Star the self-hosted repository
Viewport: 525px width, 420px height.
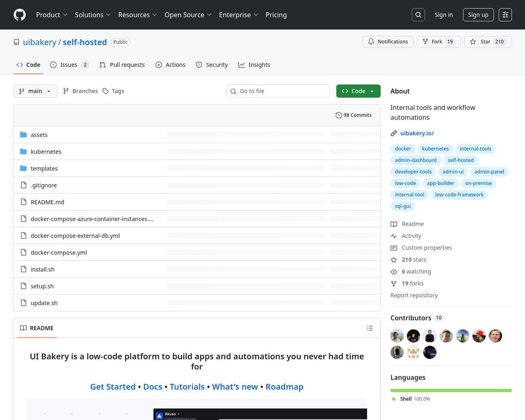click(488, 42)
